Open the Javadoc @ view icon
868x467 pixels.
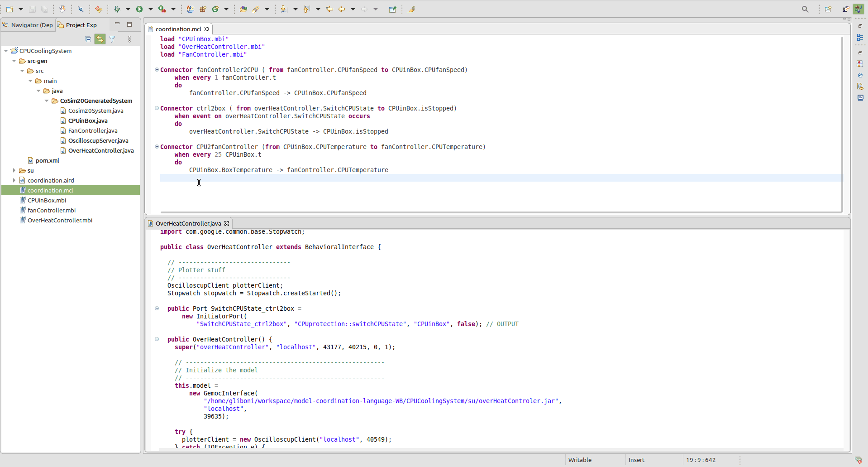860,75
